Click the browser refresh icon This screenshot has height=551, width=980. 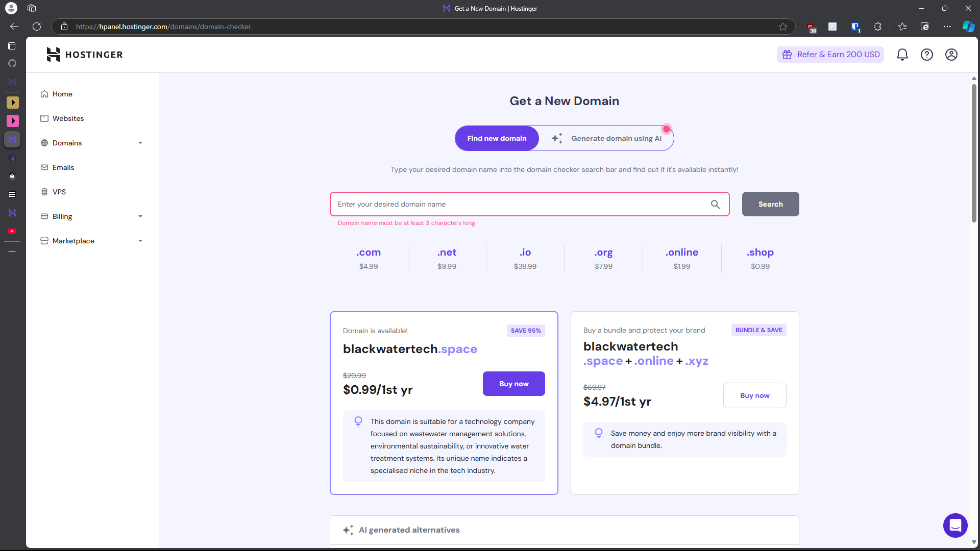(x=37, y=27)
